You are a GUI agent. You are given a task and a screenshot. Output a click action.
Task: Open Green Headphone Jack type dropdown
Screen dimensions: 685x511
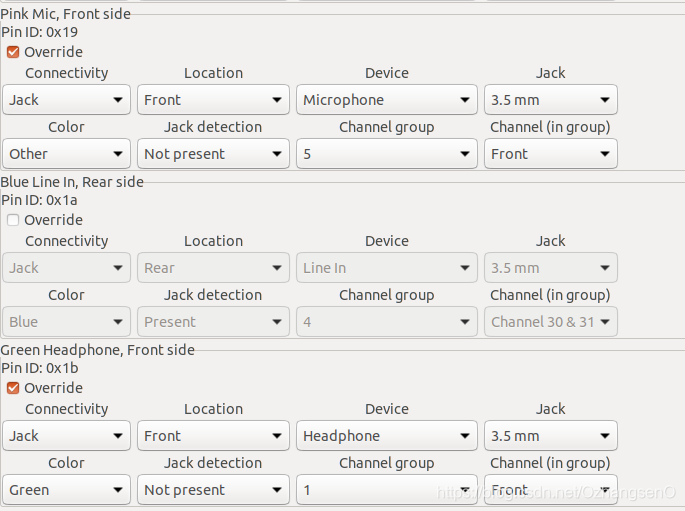tap(550, 436)
